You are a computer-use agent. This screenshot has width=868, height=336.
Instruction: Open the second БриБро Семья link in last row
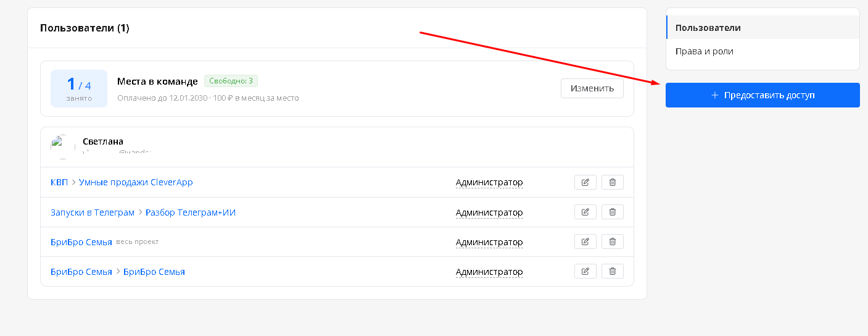coord(154,272)
